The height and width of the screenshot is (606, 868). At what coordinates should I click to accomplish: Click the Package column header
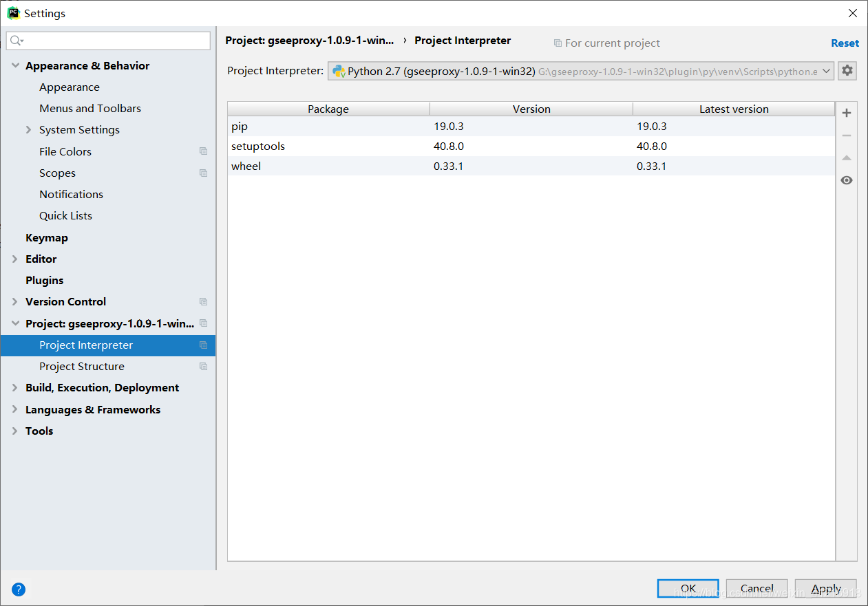pos(328,109)
